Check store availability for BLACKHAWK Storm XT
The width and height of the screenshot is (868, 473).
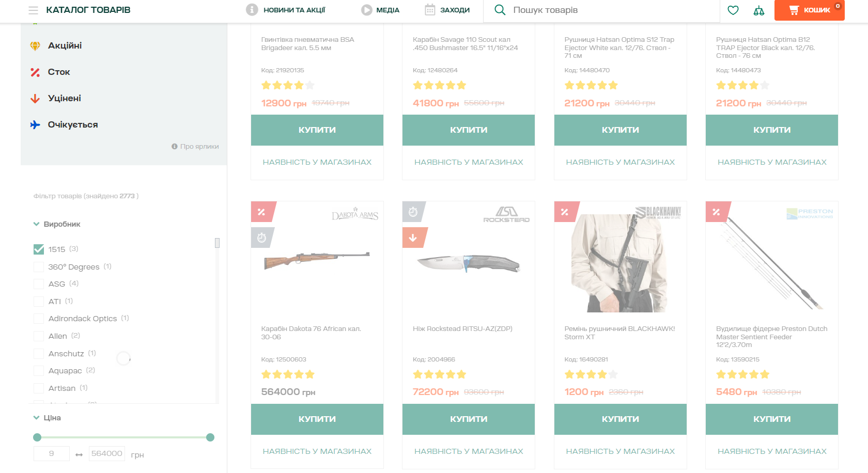[x=620, y=451]
